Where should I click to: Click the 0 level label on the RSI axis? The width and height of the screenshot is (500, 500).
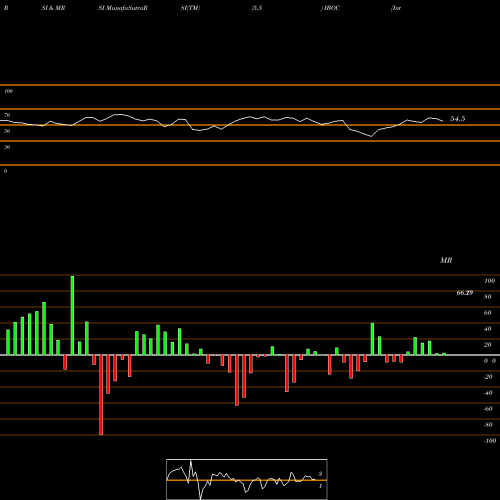(x=5, y=171)
